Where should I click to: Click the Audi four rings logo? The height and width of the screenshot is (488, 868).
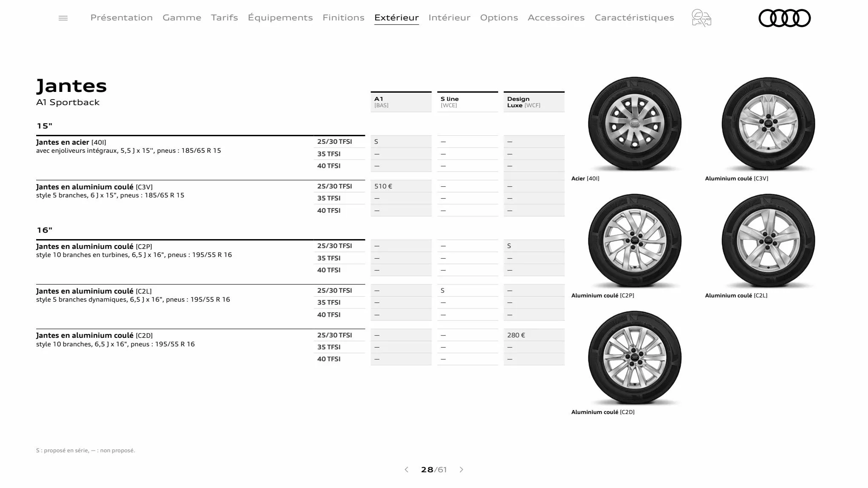click(x=785, y=18)
